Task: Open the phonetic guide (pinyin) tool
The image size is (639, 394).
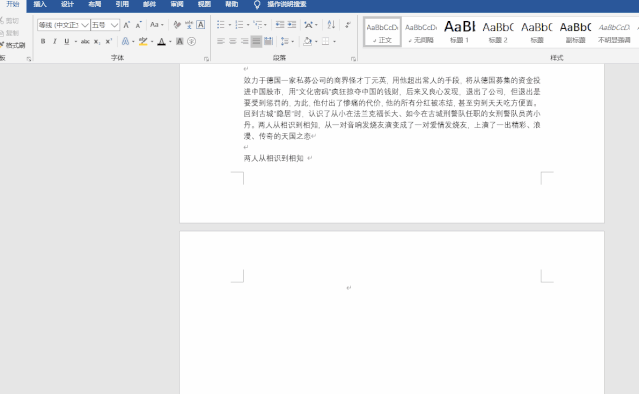Action: pos(189,25)
